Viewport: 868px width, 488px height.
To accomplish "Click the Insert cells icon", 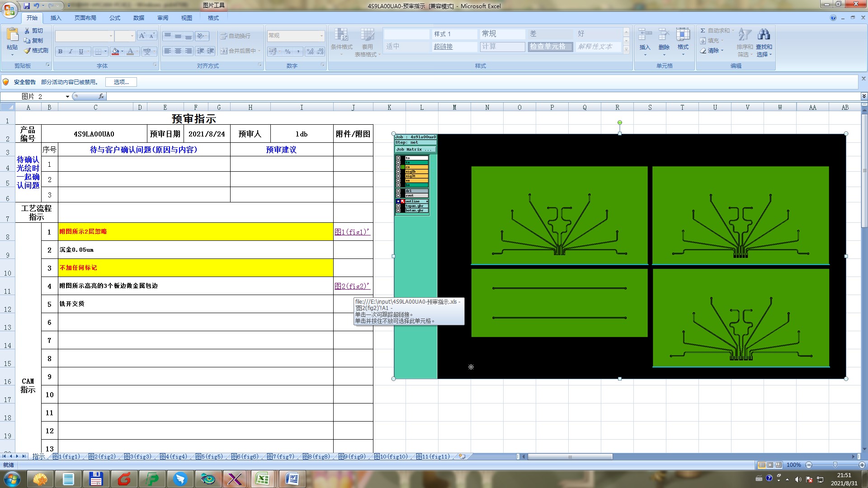I will 645,34.
